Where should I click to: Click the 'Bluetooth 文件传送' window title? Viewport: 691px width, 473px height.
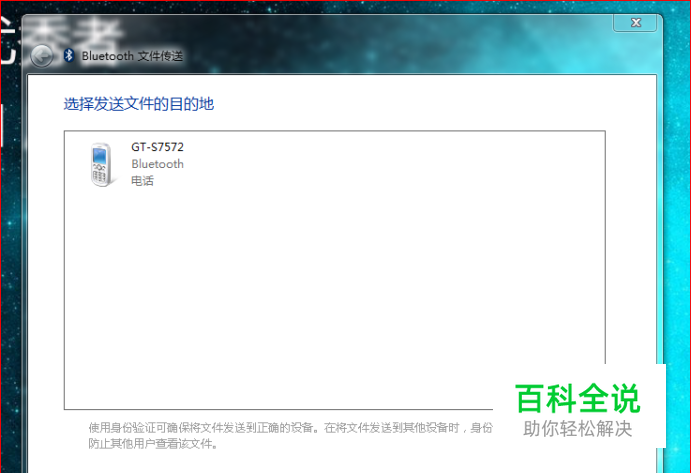coord(132,56)
